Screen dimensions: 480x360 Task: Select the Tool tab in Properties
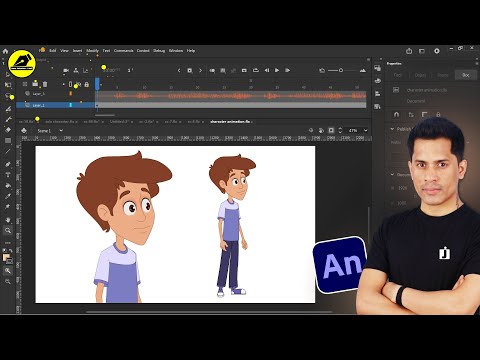(397, 75)
